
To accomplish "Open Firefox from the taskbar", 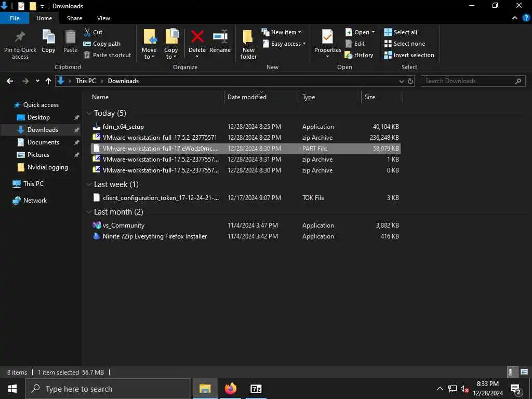I will pyautogui.click(x=230, y=389).
